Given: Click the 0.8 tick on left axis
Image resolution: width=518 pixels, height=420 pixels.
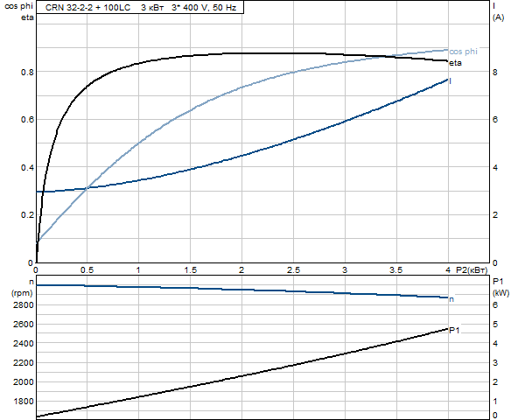Looking at the screenshot, I should pos(27,72).
